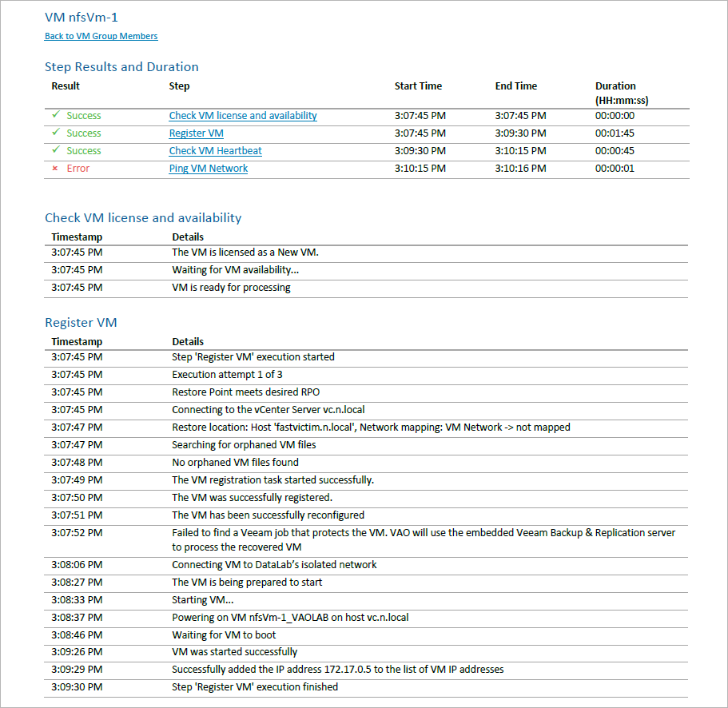The image size is (728, 708).
Task: Select 'VM was started successfully' detail
Action: 234,652
